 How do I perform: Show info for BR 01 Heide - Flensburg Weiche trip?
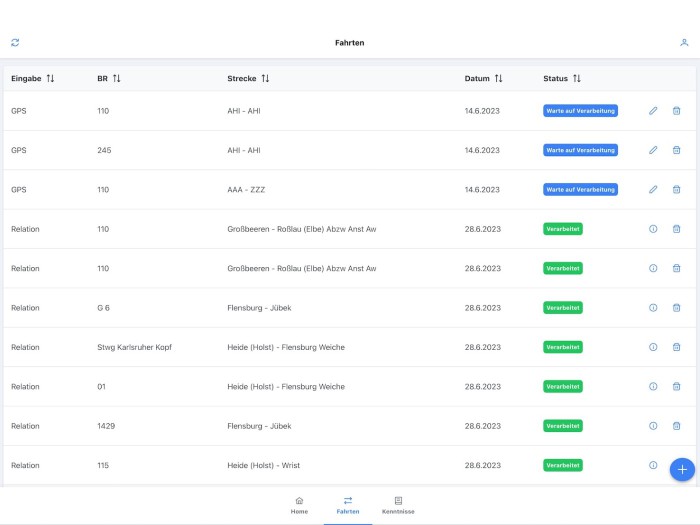click(653, 386)
